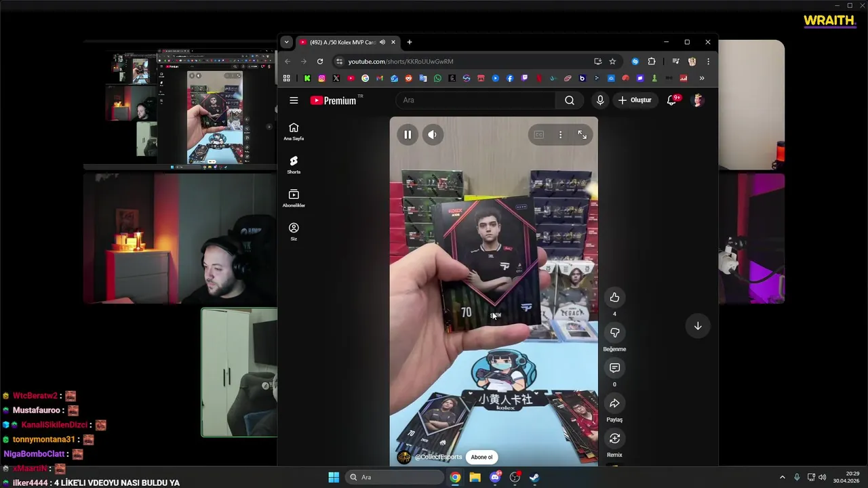
Task: Open Discord from the taskbar
Action: (495, 477)
